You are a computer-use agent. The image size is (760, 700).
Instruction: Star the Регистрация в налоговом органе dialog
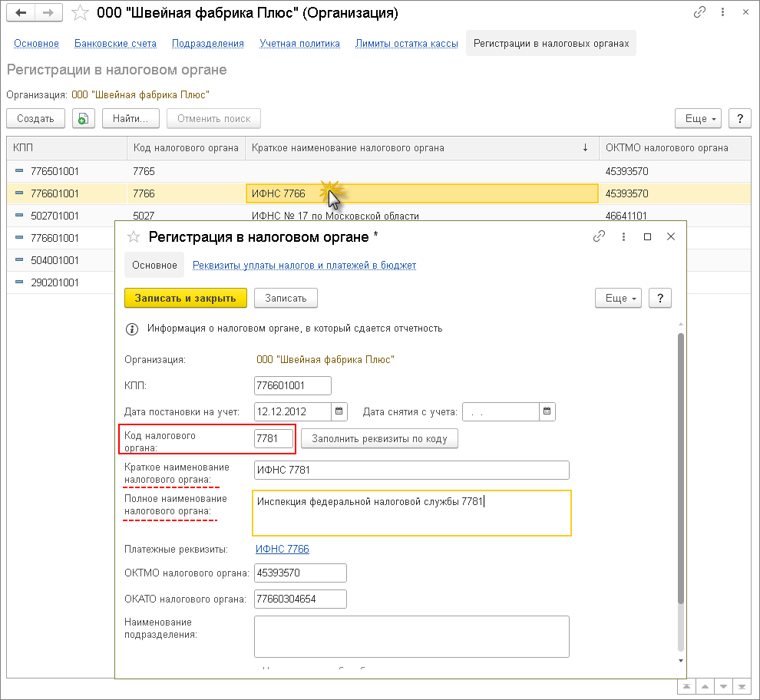[134, 237]
